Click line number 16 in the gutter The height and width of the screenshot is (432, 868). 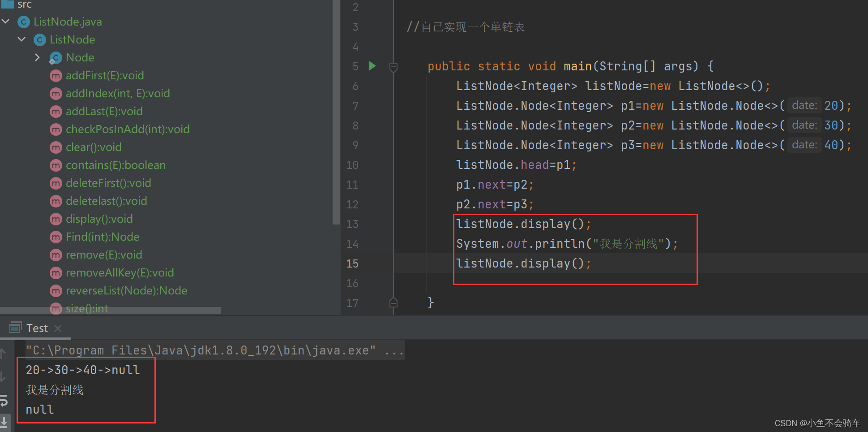[x=352, y=284]
